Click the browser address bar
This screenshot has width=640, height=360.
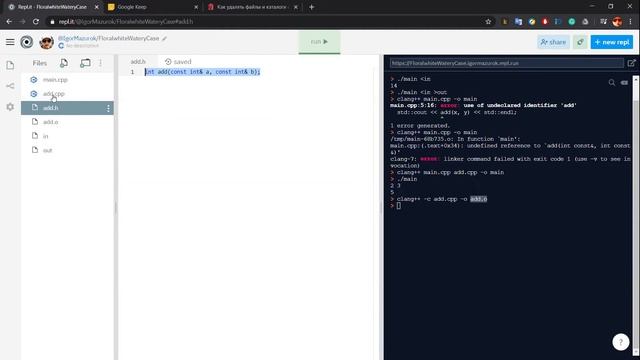pos(269,22)
